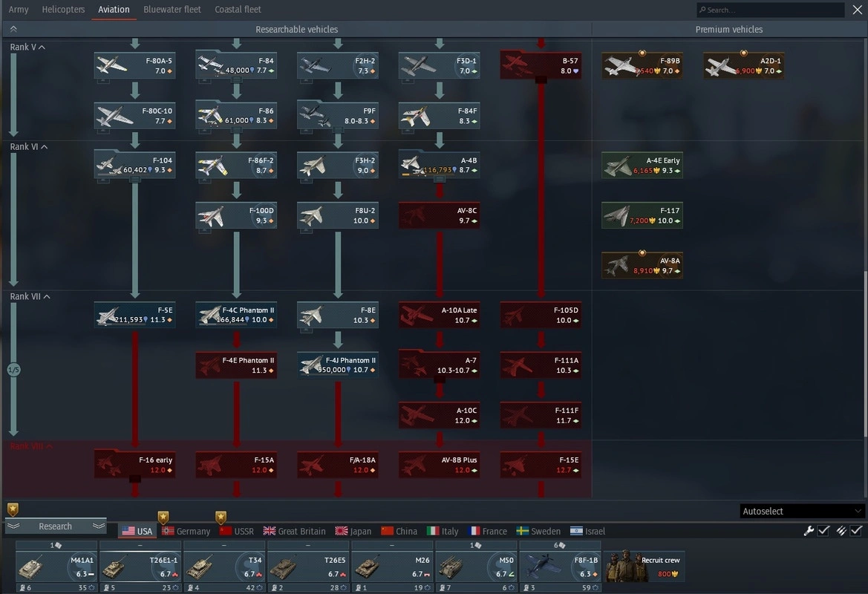Click the F-117 premium aircraft
Viewport: 868px width, 594px height.
[642, 215]
